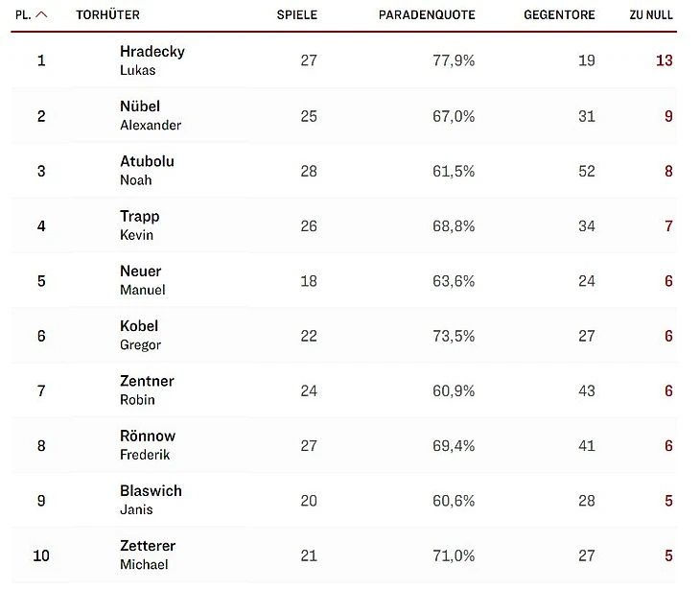700x590 pixels.
Task: Open Hradecky Lukas player profile
Action: 152,60
